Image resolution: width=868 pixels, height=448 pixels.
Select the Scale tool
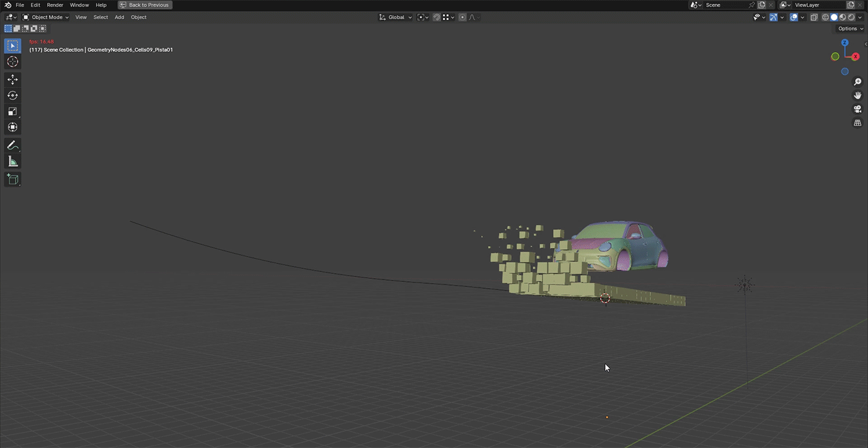12,112
